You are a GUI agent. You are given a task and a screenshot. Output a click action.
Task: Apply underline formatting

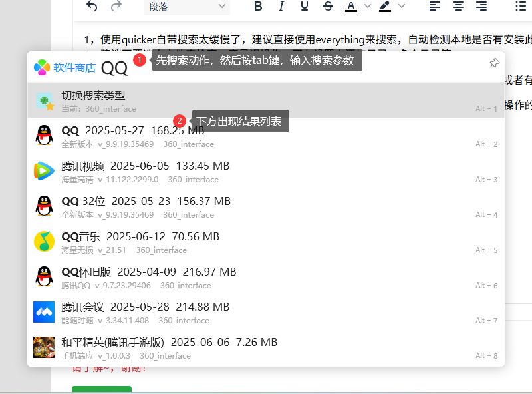click(305, 6)
